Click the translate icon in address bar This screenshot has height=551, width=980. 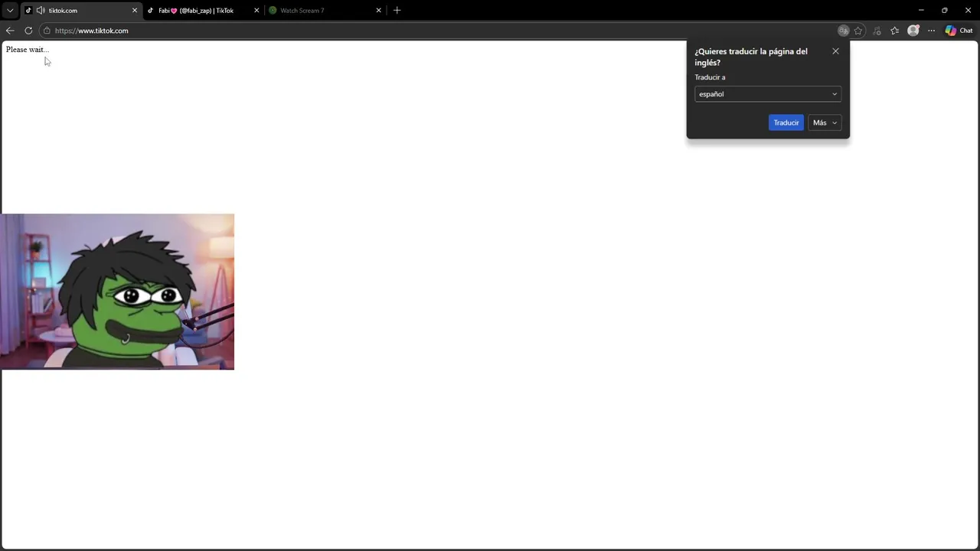pyautogui.click(x=843, y=31)
